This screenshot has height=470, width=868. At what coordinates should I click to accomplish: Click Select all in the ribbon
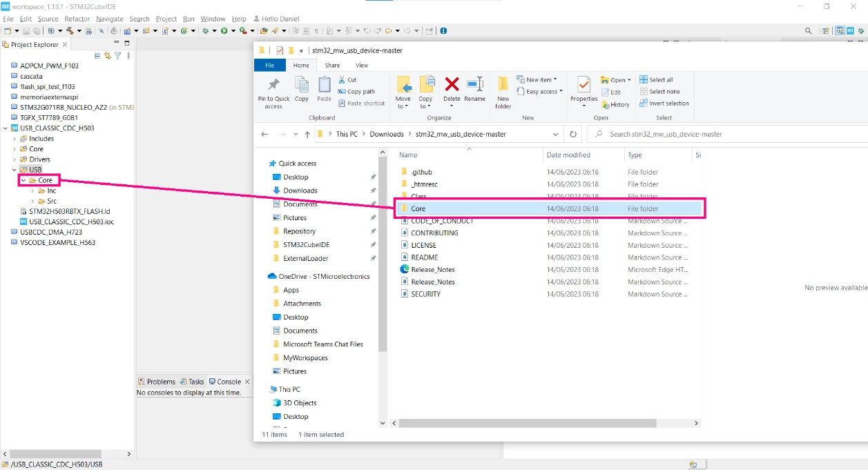[x=656, y=80]
